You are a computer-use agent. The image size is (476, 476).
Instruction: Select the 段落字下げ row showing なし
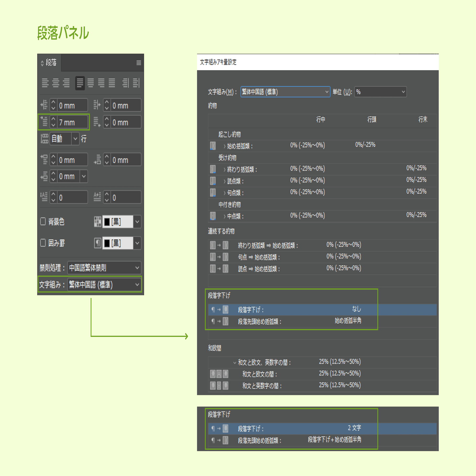tap(322, 309)
